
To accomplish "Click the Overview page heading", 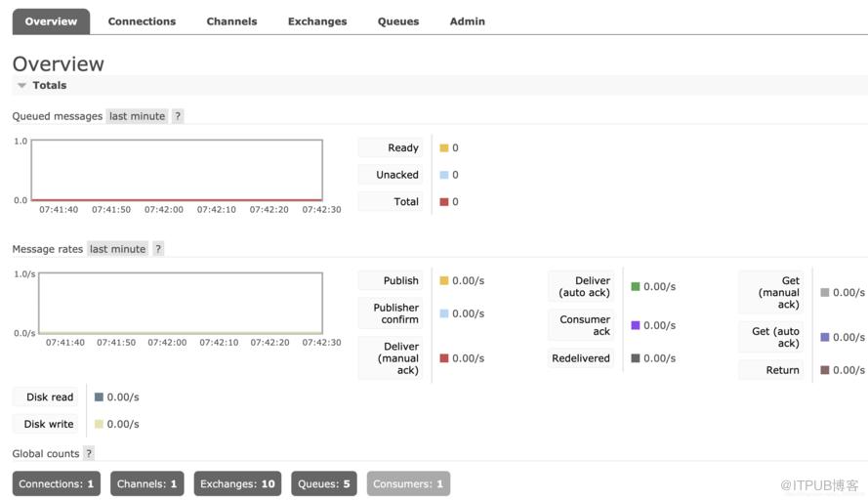I will (x=59, y=63).
